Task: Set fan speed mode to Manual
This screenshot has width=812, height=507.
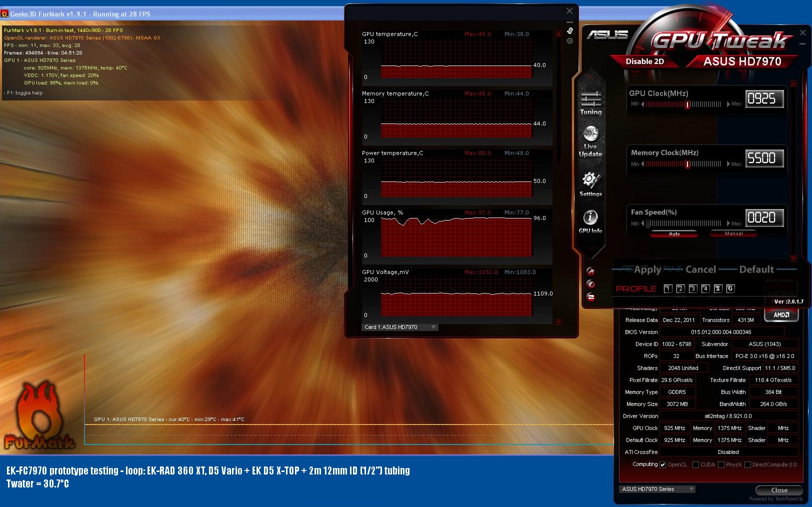Action: 733,233
